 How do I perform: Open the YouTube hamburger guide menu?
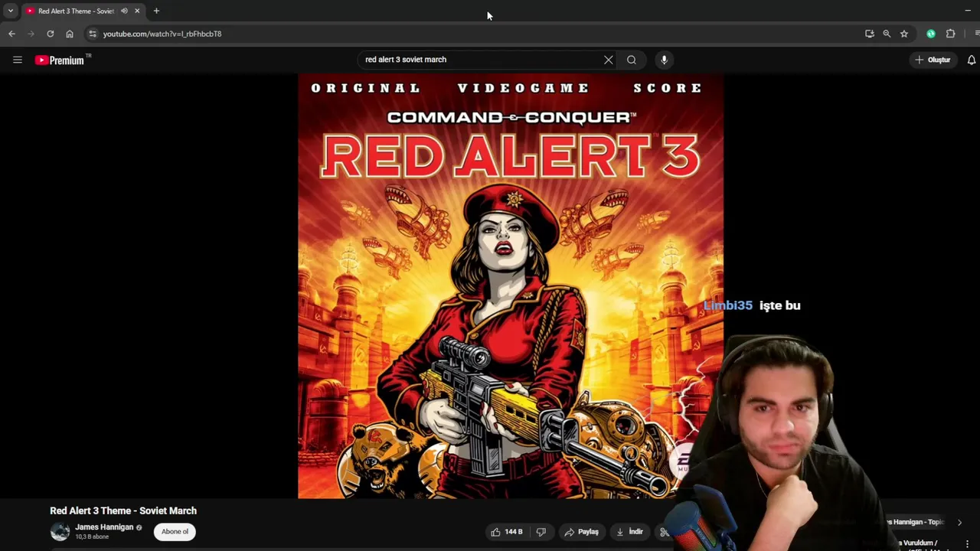[x=18, y=60]
